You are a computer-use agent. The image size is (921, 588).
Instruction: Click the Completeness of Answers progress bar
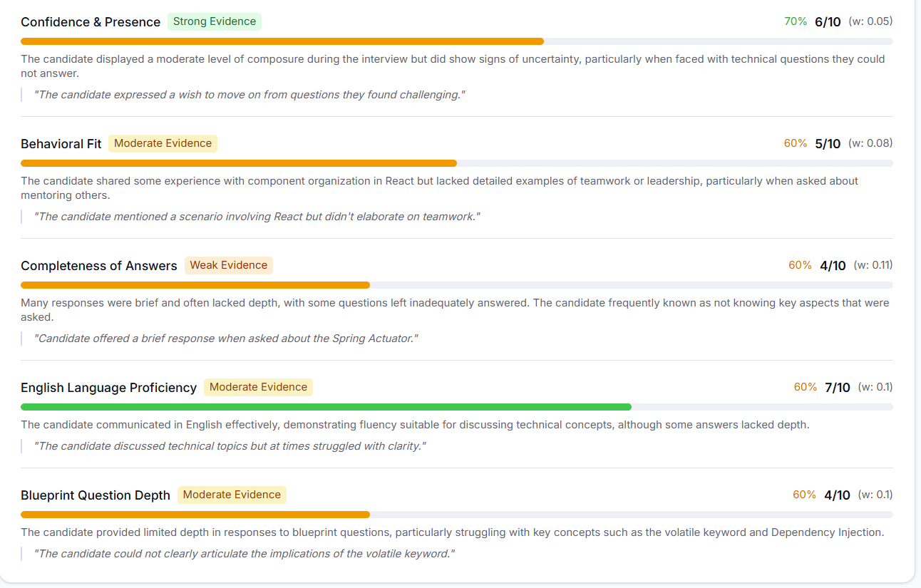456,285
